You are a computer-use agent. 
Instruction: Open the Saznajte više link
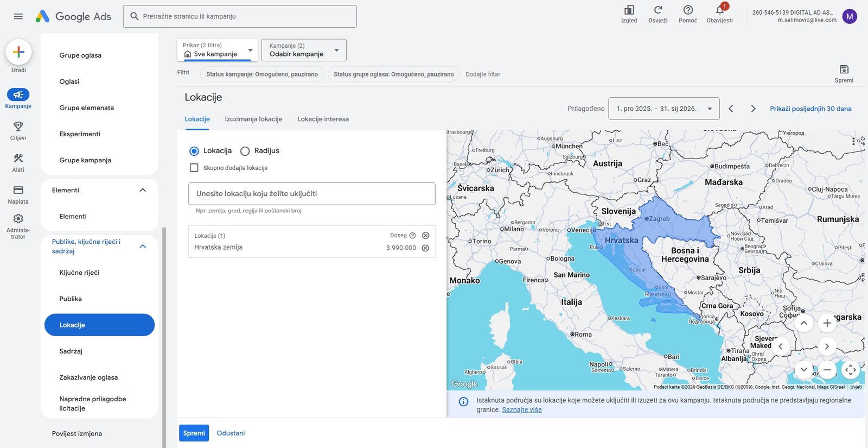click(x=522, y=410)
